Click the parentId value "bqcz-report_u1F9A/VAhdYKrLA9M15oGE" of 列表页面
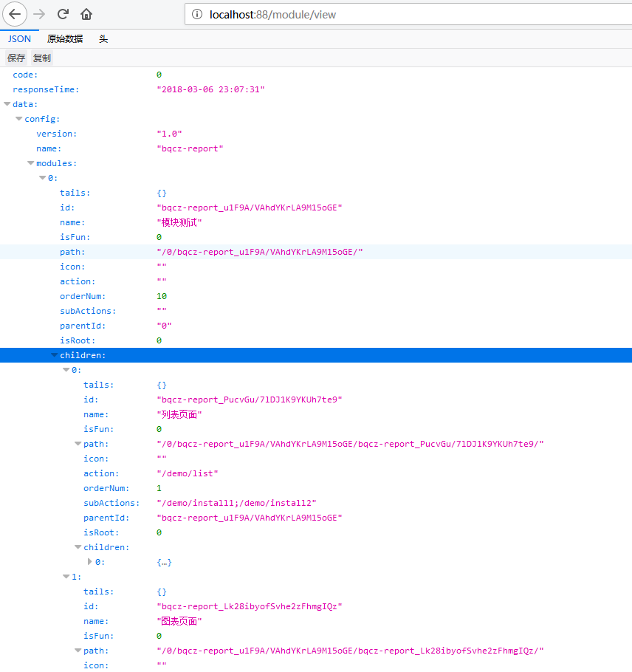Image resolution: width=632 pixels, height=672 pixels. tap(250, 518)
